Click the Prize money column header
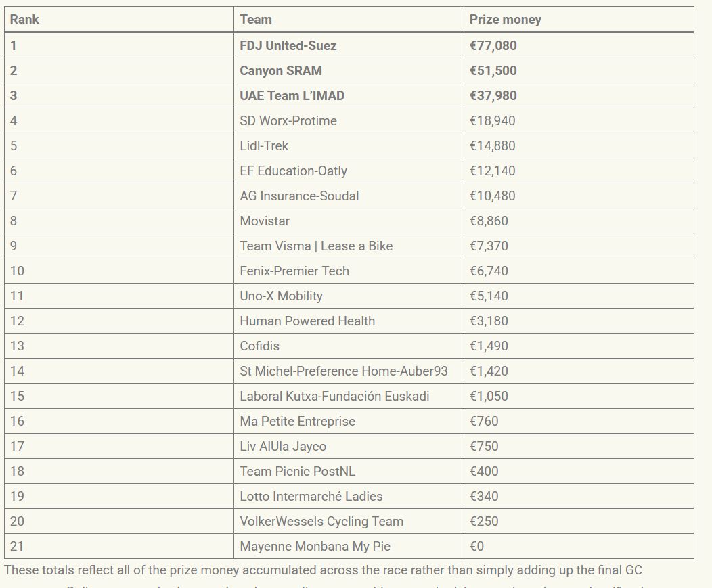The width and height of the screenshot is (712, 588). click(x=579, y=20)
